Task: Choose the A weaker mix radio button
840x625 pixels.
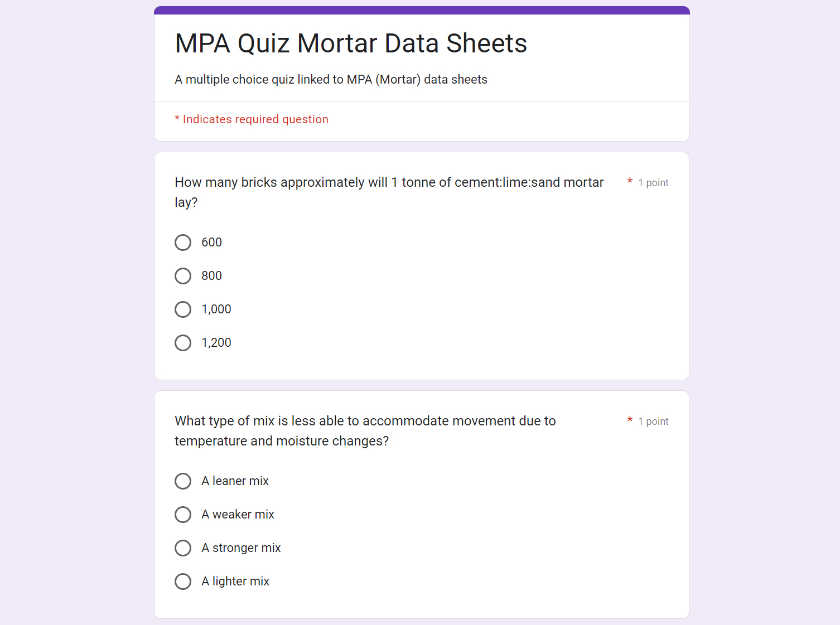Action: tap(183, 515)
